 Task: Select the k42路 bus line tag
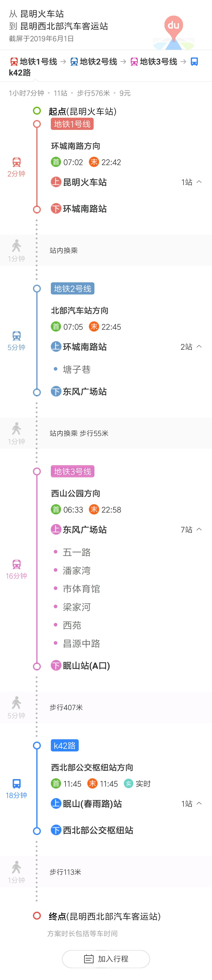click(65, 746)
